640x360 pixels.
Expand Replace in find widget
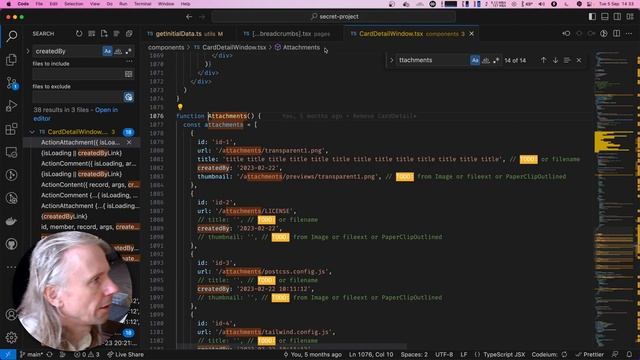391,60
